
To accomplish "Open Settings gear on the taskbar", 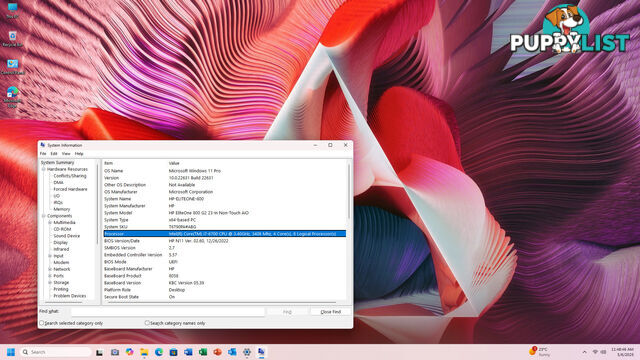I will [x=247, y=352].
